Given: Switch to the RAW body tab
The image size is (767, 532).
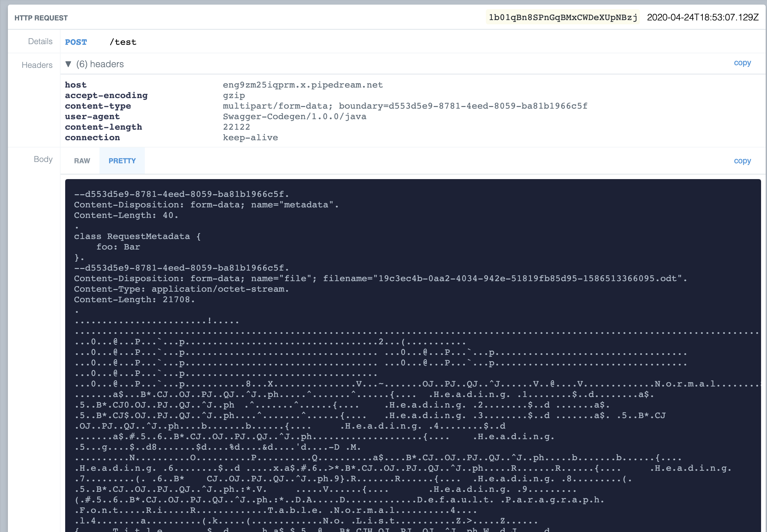Looking at the screenshot, I should pos(82,161).
